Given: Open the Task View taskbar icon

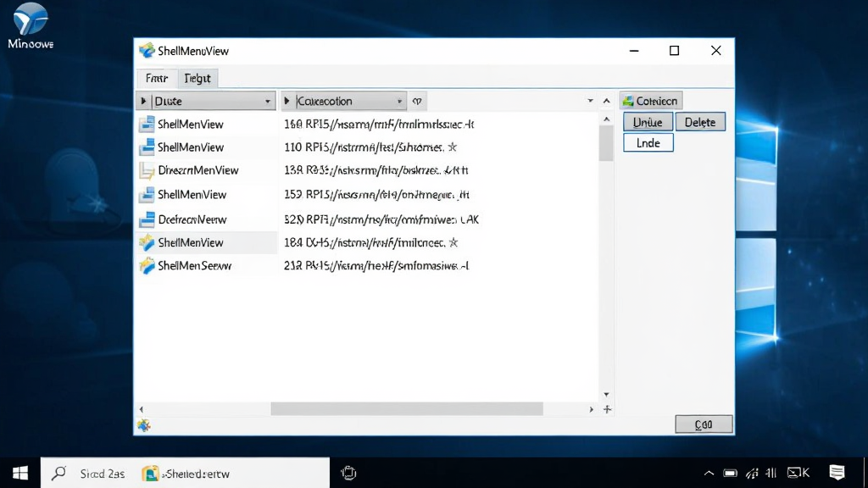Looking at the screenshot, I should tap(348, 473).
